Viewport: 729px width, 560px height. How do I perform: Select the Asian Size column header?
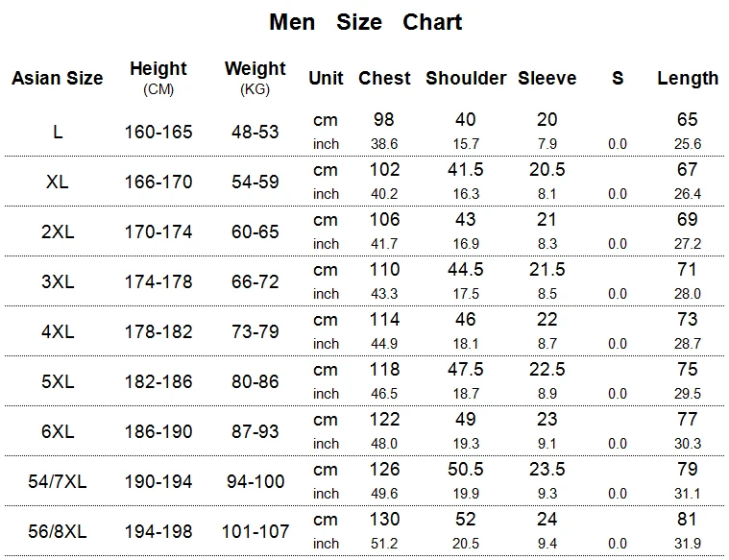tap(58, 78)
